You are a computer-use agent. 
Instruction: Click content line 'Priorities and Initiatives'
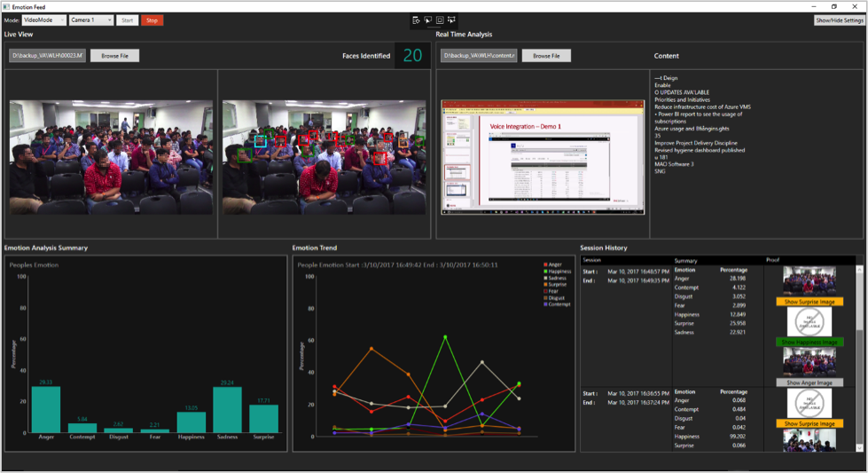click(x=682, y=99)
